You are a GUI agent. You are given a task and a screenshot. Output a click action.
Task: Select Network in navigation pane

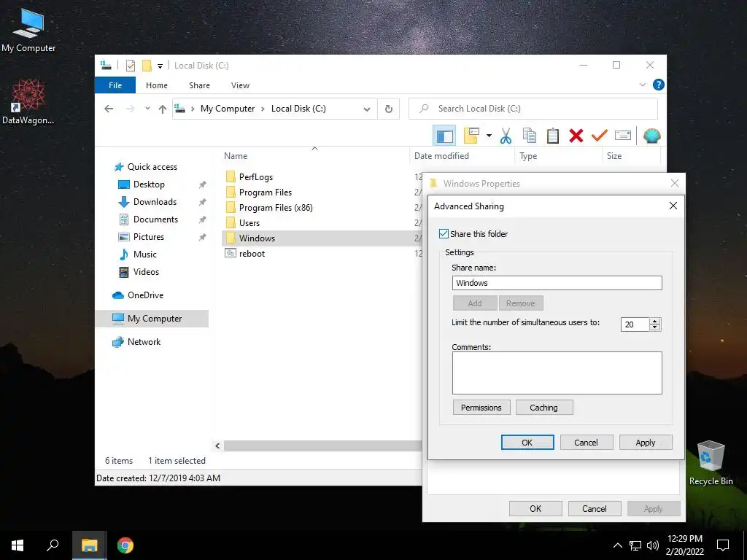[x=144, y=342]
